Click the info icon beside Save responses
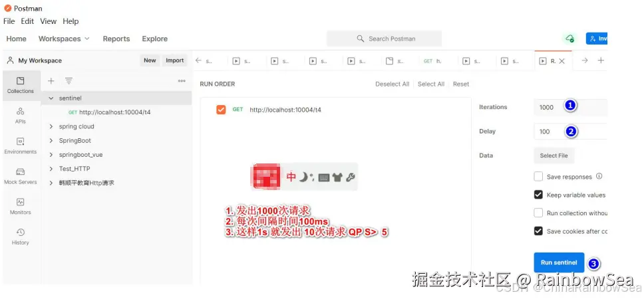Viewport: 644px width, 299px height. 599,176
